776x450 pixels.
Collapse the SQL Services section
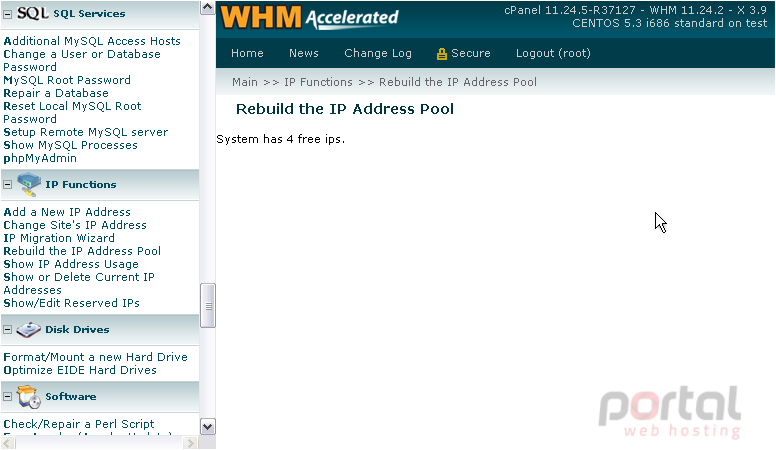click(x=7, y=14)
